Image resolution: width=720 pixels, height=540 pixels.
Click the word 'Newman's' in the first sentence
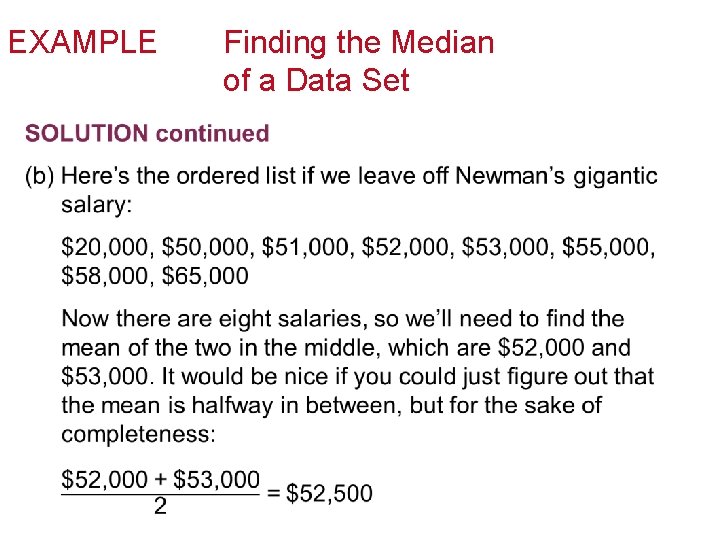click(510, 177)
